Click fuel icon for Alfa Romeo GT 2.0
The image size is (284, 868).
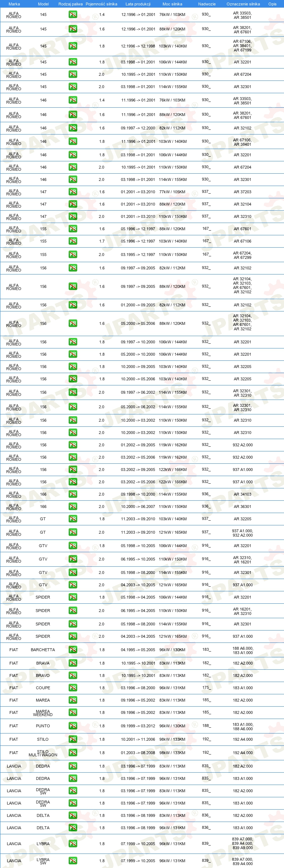click(x=73, y=532)
